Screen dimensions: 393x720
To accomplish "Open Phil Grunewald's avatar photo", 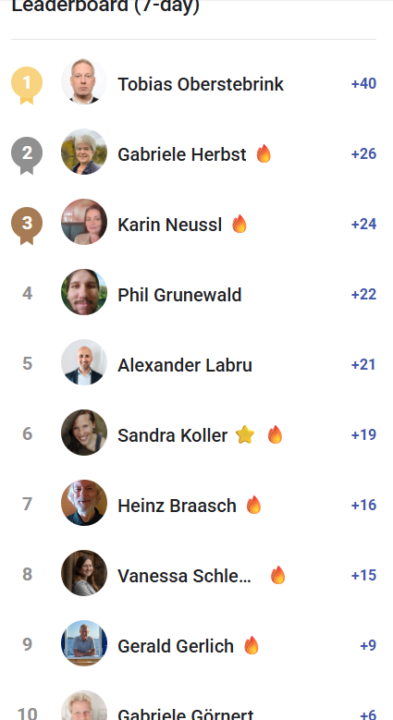I will click(84, 292).
